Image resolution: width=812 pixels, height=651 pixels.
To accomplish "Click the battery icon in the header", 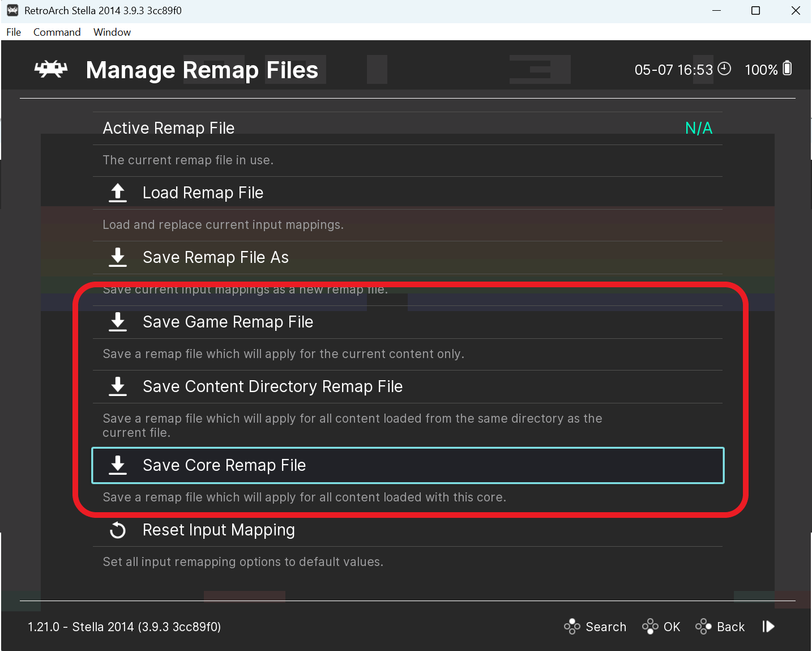I will (787, 69).
